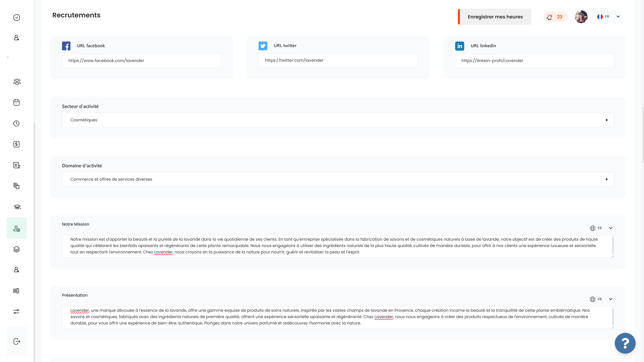Open notifications bell showing 23
Screen dimensions: 644x362
[556, 17]
